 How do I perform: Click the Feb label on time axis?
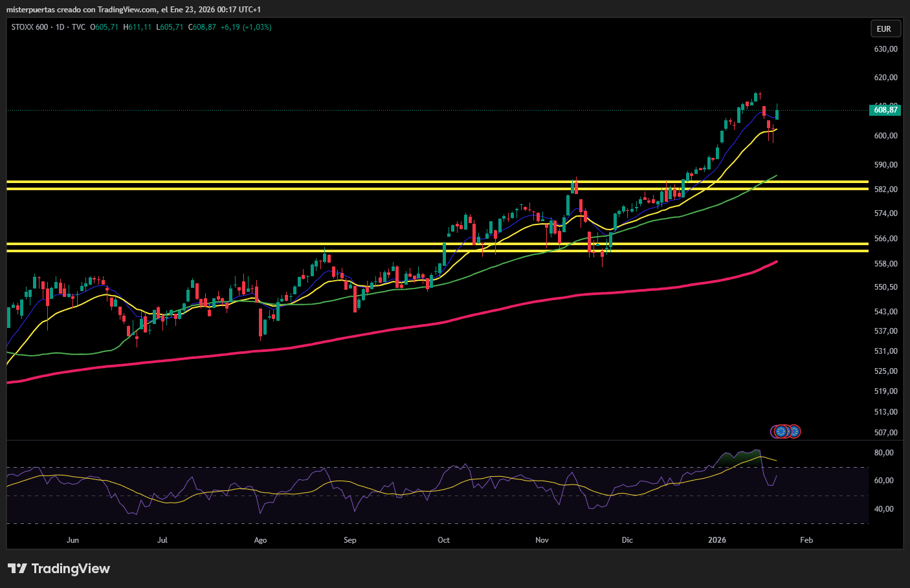806,540
